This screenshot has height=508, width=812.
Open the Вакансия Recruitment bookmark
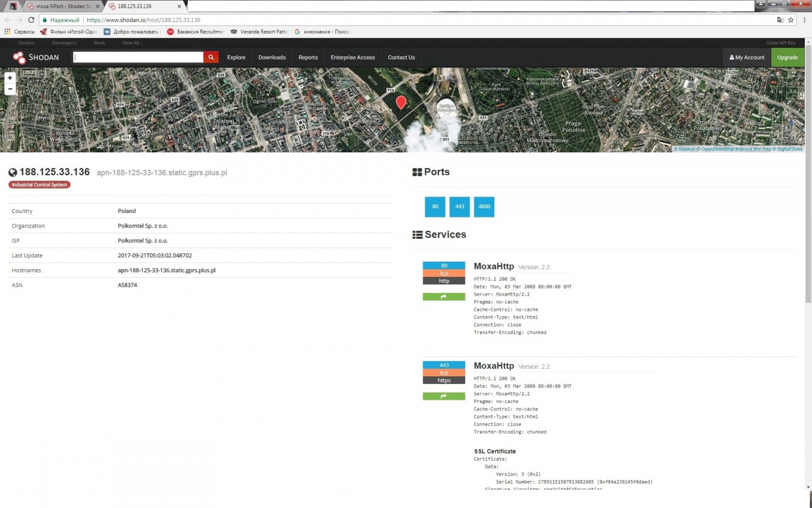tap(195, 31)
